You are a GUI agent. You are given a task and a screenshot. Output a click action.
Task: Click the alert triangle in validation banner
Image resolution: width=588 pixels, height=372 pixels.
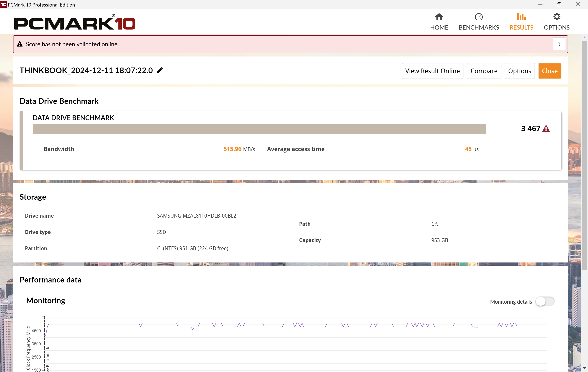coord(20,44)
